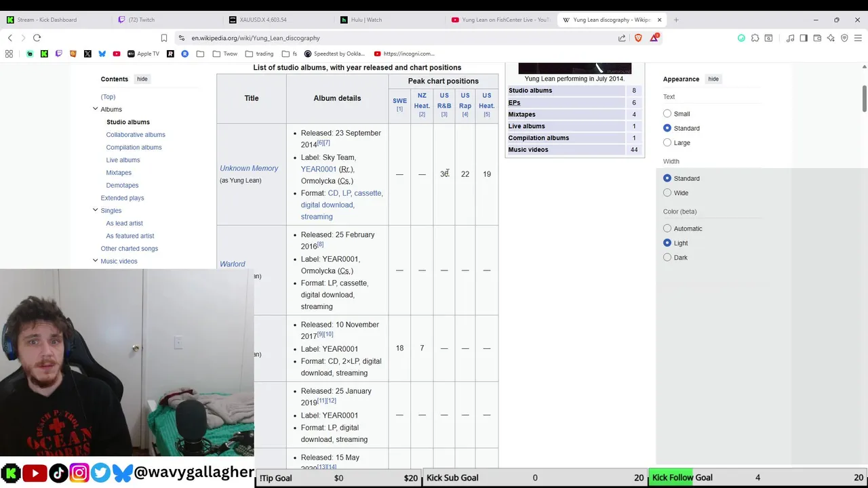Bookmark this page using the bookmark icon

tap(164, 38)
